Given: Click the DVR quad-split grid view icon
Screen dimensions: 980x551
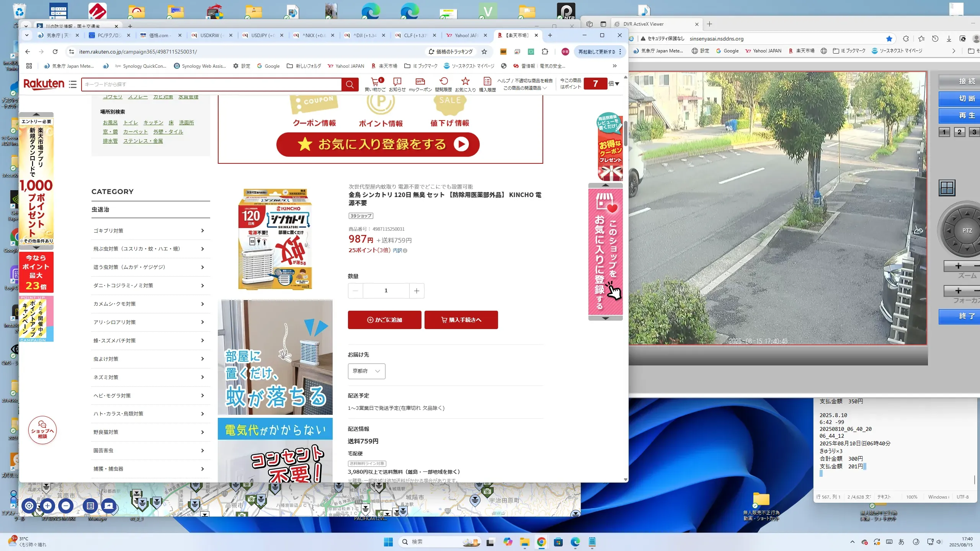Looking at the screenshot, I should (947, 188).
